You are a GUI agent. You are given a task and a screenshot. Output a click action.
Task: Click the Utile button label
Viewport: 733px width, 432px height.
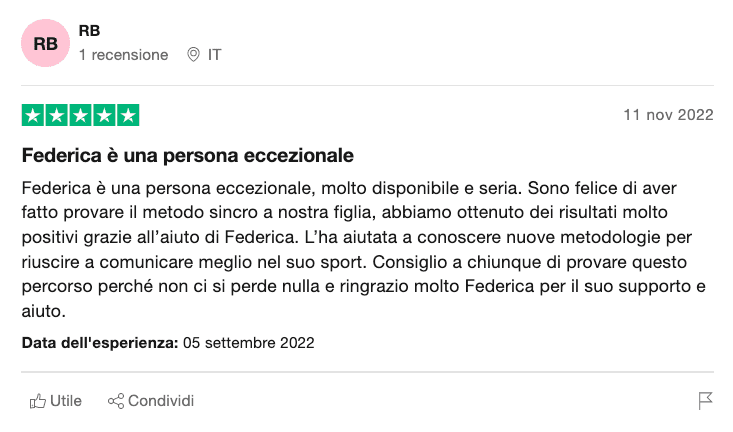click(66, 401)
